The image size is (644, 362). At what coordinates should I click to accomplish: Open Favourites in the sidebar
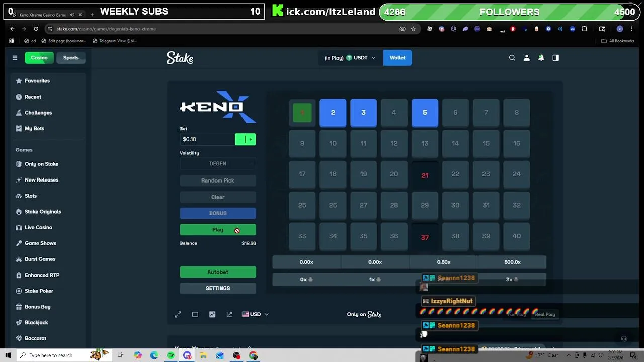(x=37, y=81)
